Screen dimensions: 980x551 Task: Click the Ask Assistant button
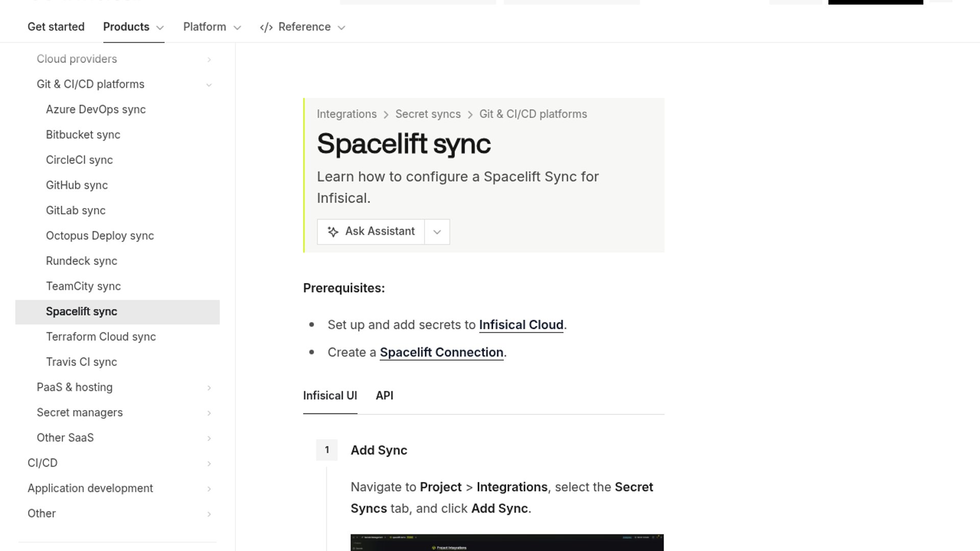pos(371,232)
